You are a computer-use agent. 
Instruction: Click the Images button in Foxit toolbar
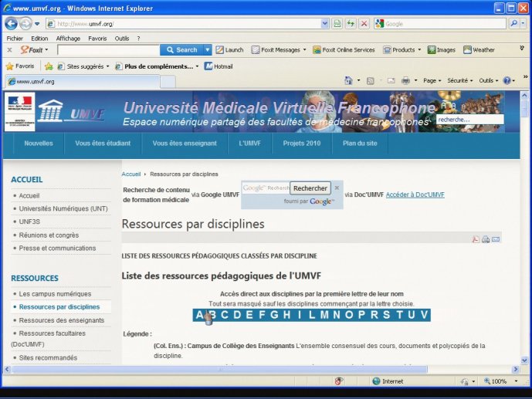pos(442,50)
